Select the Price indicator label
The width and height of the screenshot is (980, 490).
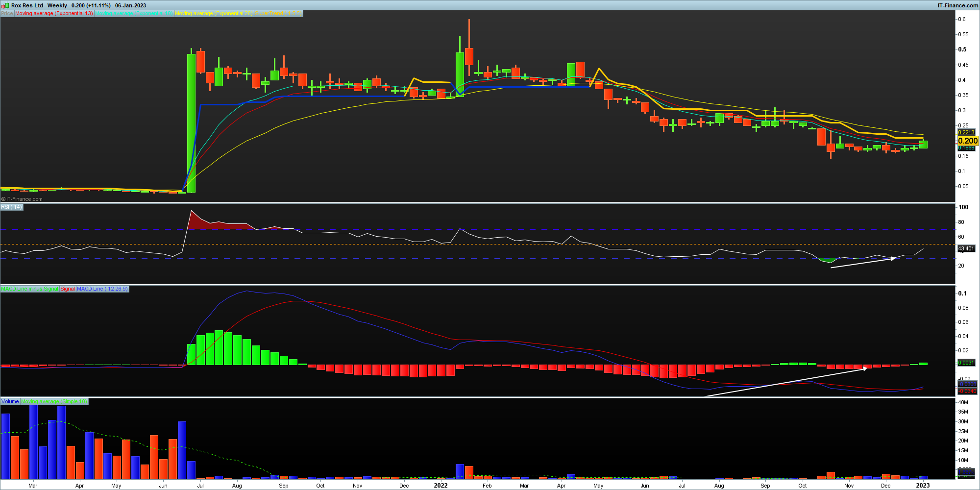point(7,14)
